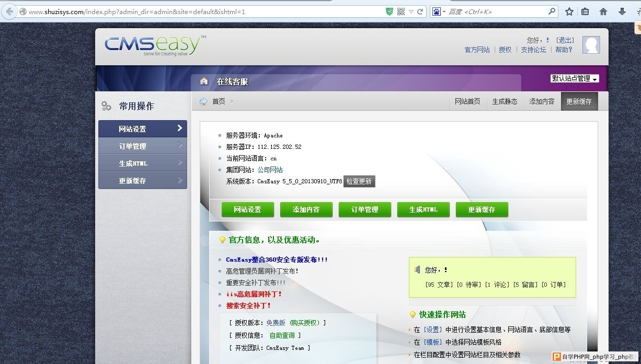641x364 pixels.
Task: Select the 更新缓存 tab at top right
Action: point(579,101)
